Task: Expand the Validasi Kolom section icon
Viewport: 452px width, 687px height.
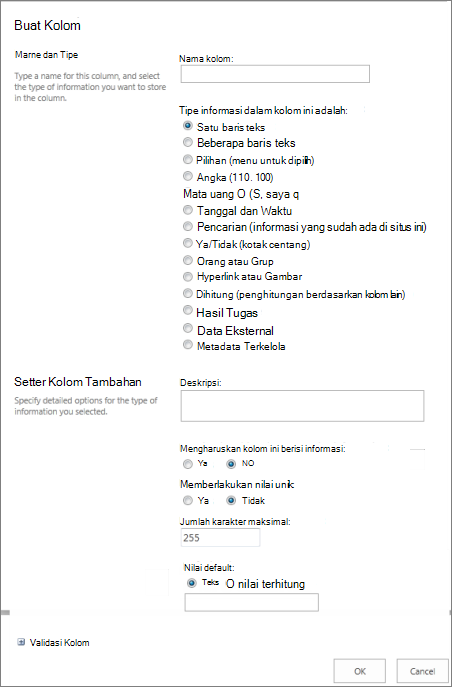Action: pyautogui.click(x=20, y=642)
